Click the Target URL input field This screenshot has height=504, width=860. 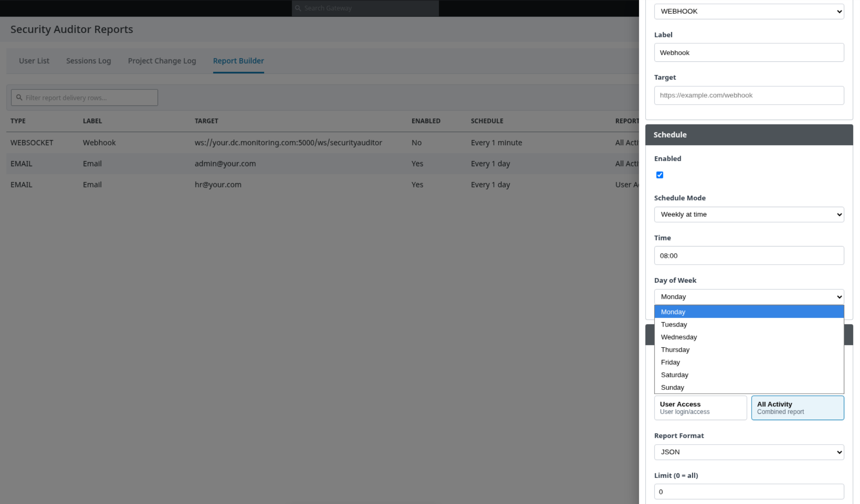[749, 95]
